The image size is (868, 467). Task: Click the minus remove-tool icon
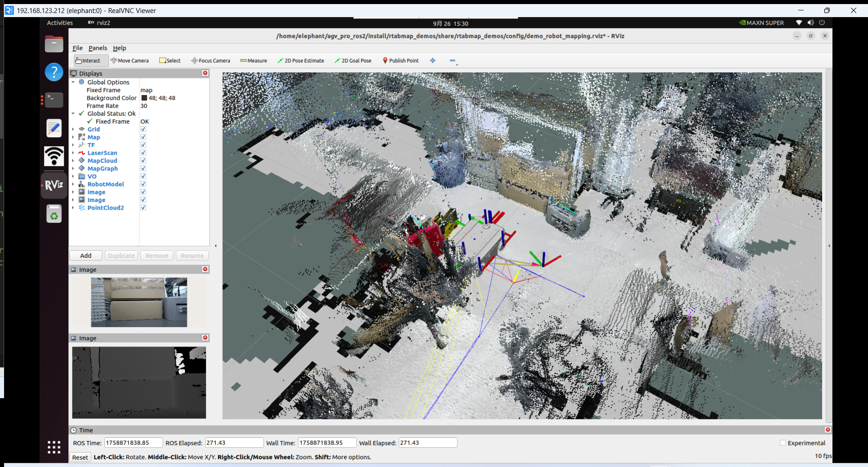(x=452, y=61)
